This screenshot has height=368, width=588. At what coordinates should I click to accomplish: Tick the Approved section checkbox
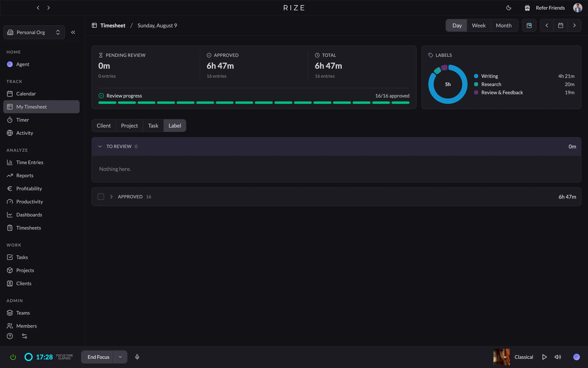pos(101,197)
